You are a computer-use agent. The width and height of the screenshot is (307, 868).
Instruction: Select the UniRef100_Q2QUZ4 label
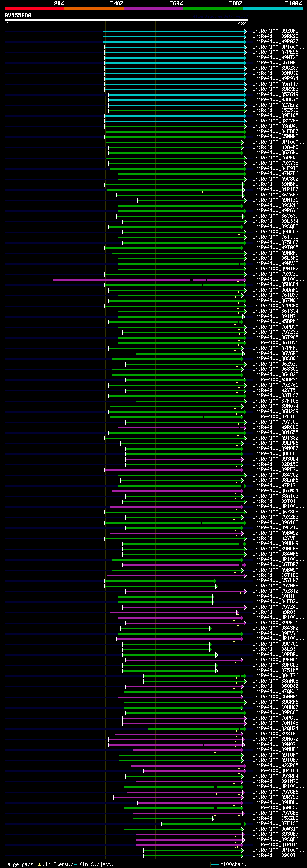[275, 728]
